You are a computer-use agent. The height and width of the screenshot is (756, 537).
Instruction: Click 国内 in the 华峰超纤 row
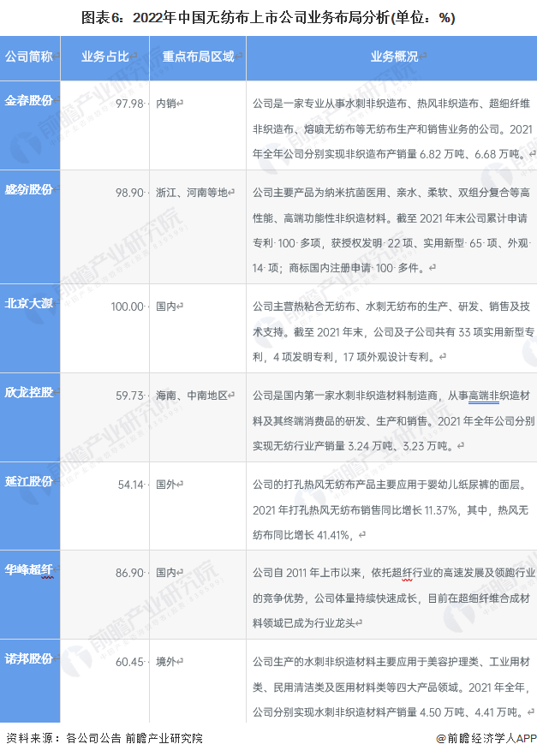[166, 573]
